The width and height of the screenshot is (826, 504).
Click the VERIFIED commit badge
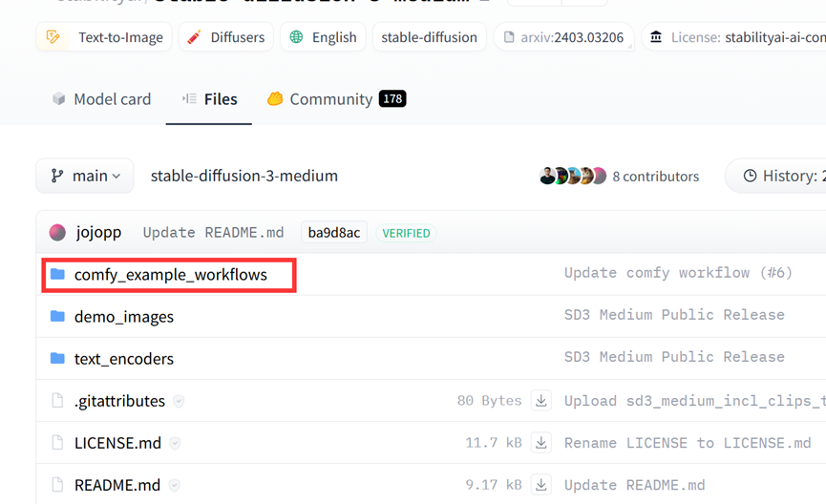406,233
